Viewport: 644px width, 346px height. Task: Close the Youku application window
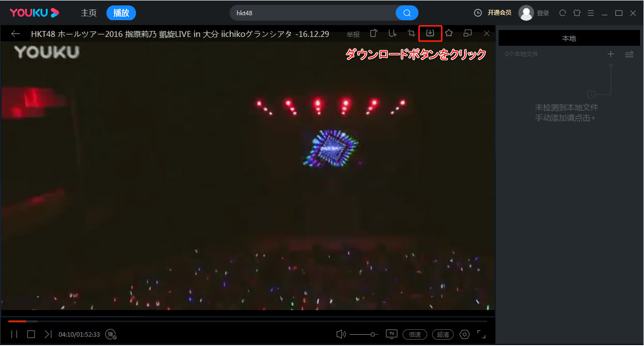pos(633,13)
